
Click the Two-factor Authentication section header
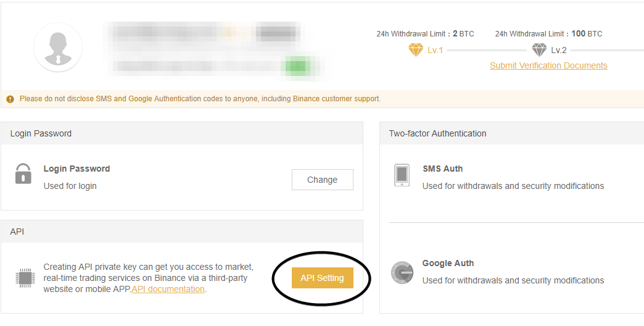click(512, 133)
